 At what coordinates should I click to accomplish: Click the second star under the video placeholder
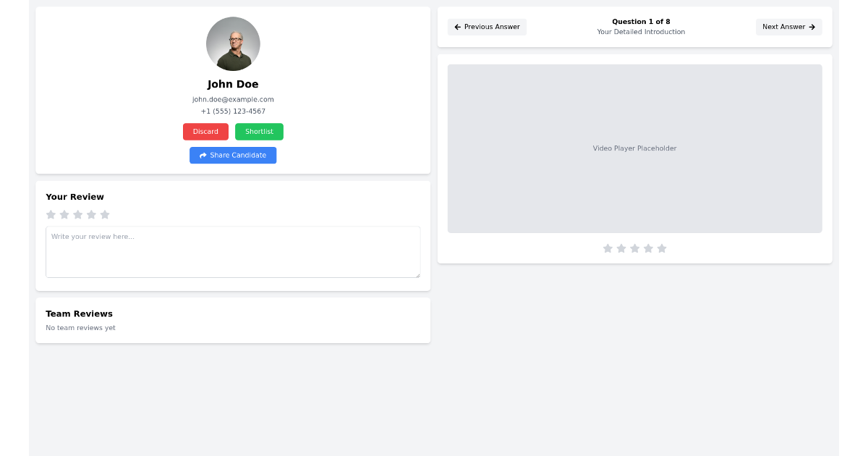coord(621,248)
